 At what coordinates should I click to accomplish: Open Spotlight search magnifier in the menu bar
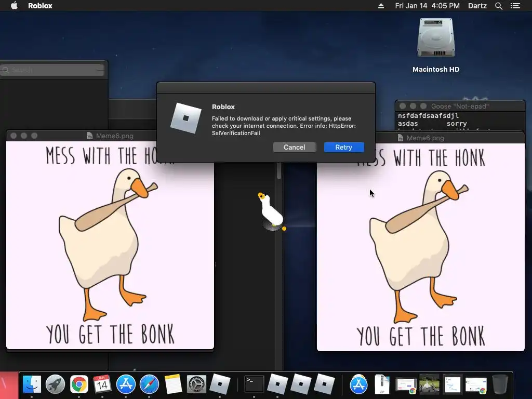tap(498, 6)
